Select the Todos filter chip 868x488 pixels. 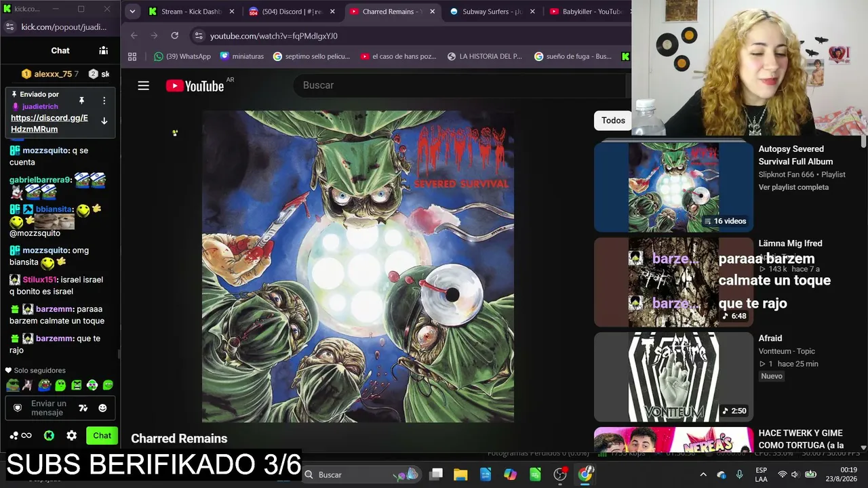(613, 120)
